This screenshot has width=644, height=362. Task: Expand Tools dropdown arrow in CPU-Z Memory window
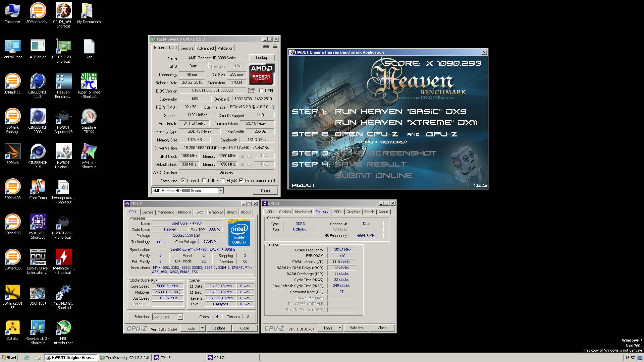pos(340,328)
